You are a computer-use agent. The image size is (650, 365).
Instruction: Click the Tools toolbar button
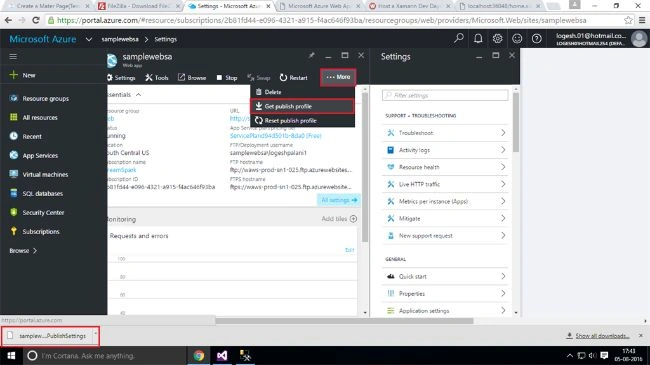pyautogui.click(x=157, y=78)
